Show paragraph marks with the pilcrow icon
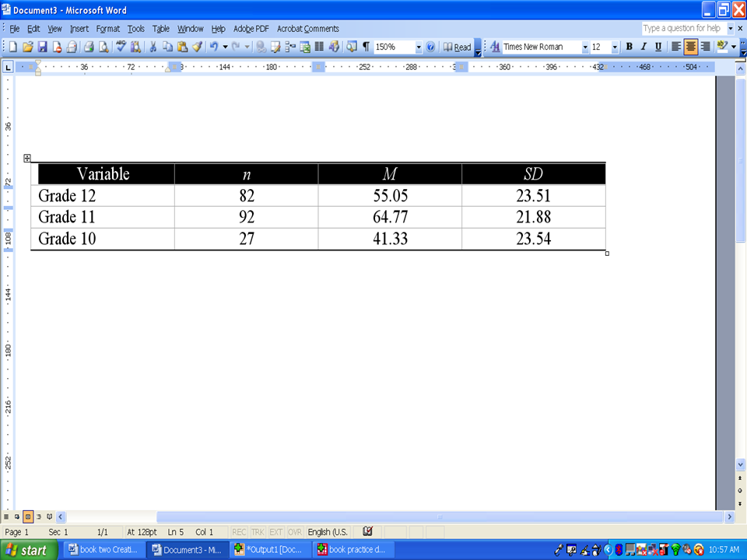Image resolution: width=747 pixels, height=560 pixels. (x=366, y=47)
